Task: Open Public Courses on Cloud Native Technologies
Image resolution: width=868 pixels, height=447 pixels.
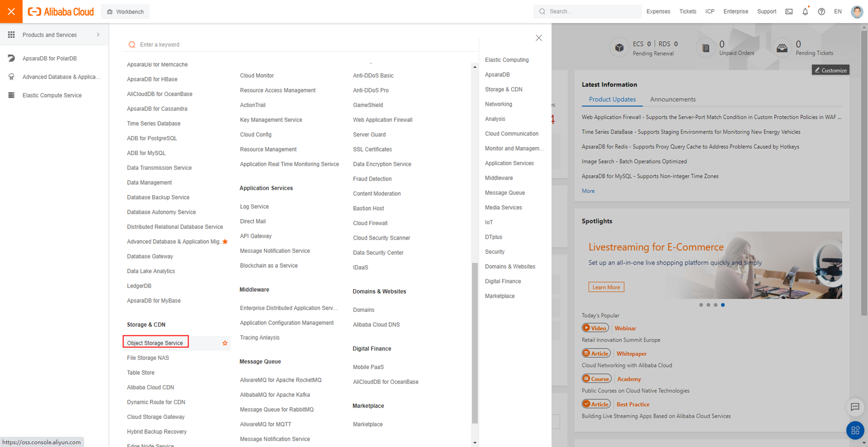Action: pyautogui.click(x=635, y=391)
